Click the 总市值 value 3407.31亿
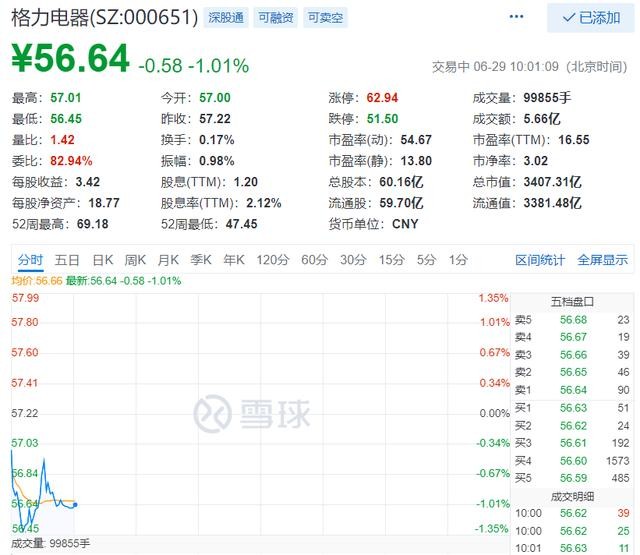Screen dimensions: 640x555 click(552, 182)
